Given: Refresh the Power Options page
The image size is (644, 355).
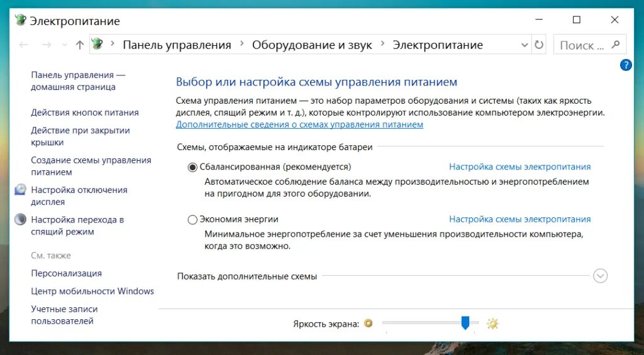Looking at the screenshot, I should point(539,45).
